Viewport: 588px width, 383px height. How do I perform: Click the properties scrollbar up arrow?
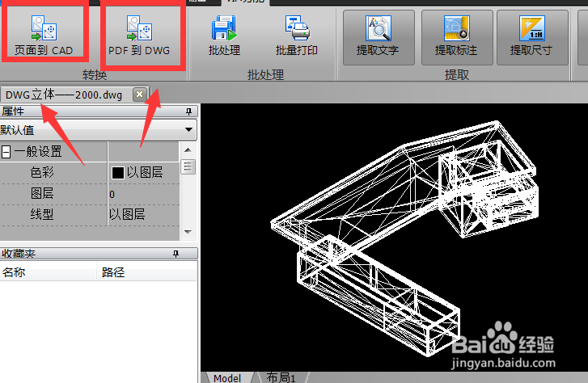tap(188, 150)
